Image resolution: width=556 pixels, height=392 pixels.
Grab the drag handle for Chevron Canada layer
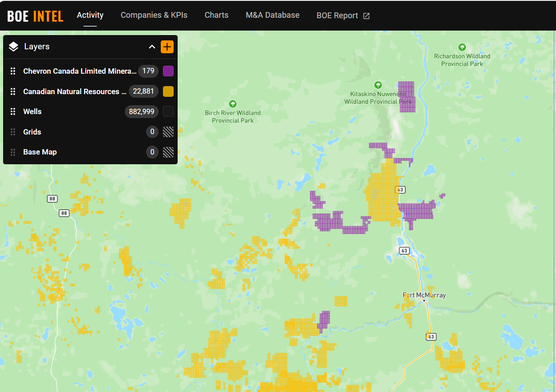pyautogui.click(x=13, y=71)
